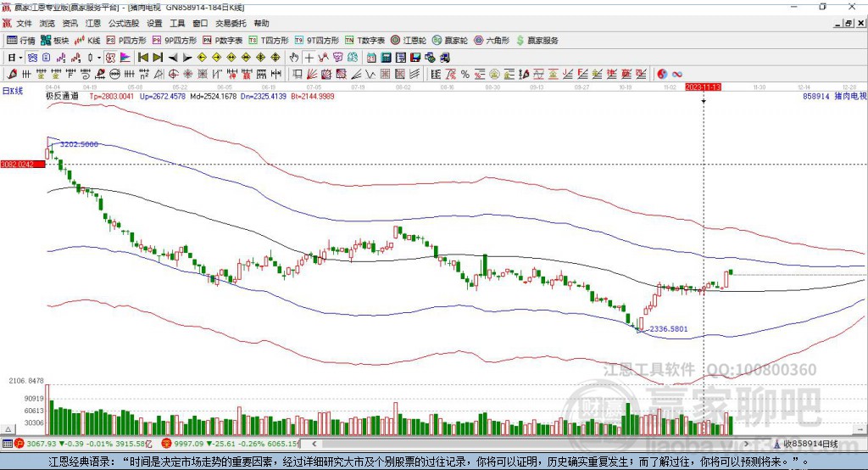Switch to the K线 view button
Image resolution: width=868 pixels, height=470 pixels.
click(87, 41)
